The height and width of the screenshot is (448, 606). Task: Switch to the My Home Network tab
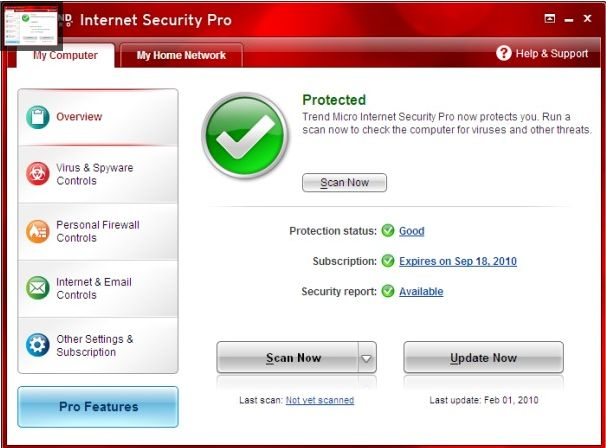pos(181,55)
